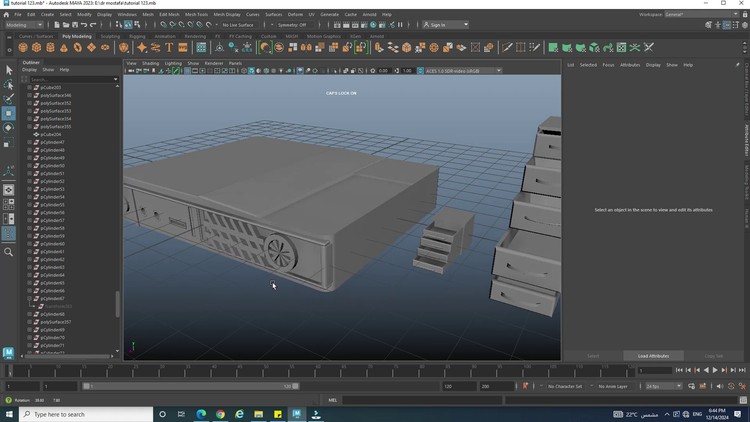Click the Copy Tab button
The image size is (750, 422).
tap(714, 356)
